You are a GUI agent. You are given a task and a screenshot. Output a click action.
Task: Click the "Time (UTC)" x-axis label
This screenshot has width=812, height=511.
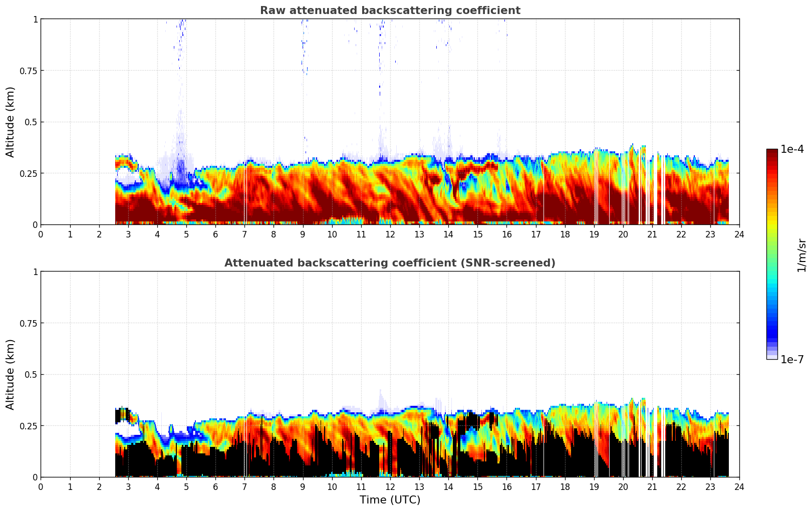(x=390, y=500)
